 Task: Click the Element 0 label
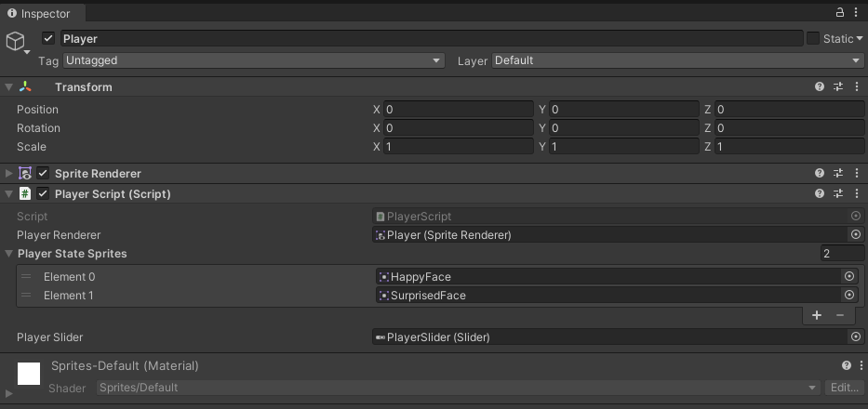[69, 277]
